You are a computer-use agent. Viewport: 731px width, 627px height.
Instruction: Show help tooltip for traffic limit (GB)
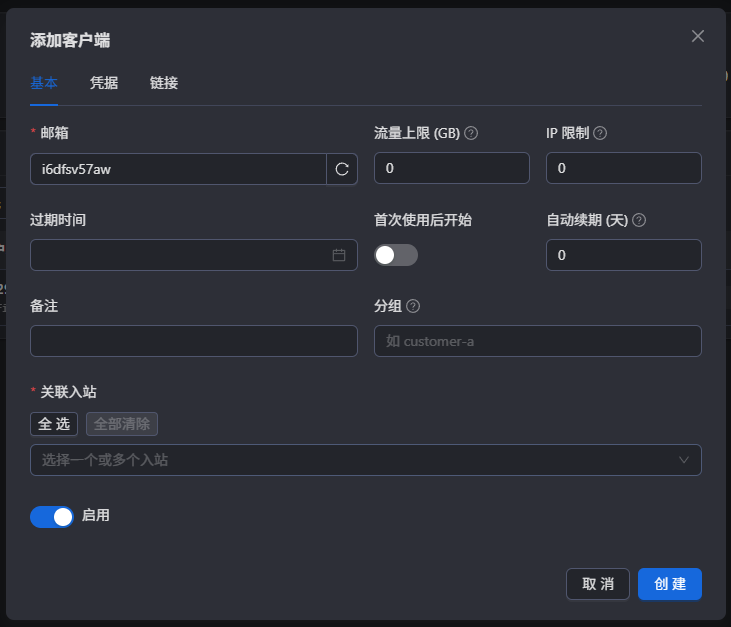[x=471, y=133]
